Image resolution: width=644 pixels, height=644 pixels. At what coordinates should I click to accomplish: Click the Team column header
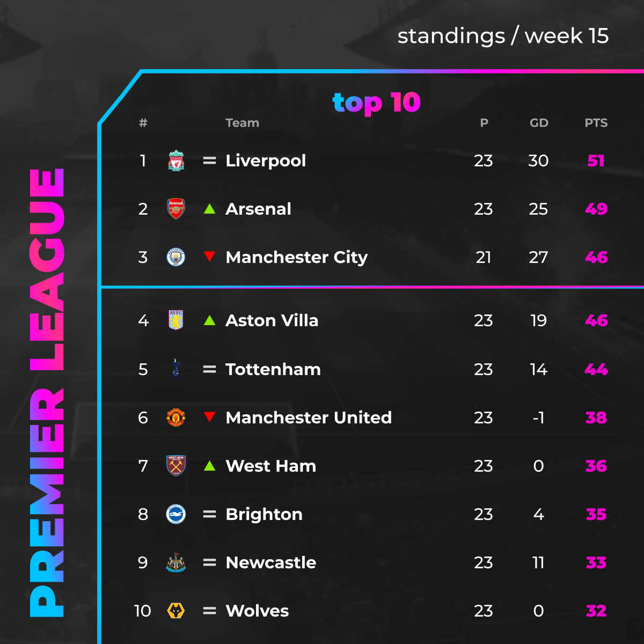[x=243, y=123]
